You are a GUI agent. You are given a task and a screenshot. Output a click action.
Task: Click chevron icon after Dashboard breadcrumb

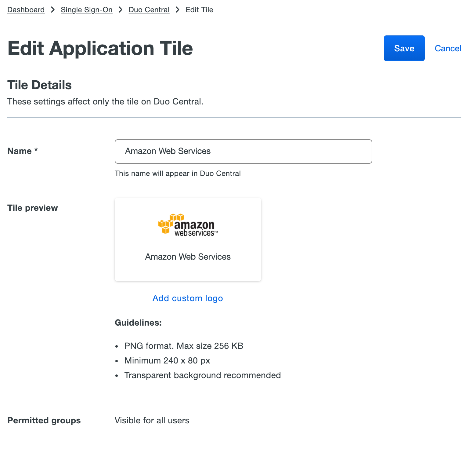coord(53,10)
